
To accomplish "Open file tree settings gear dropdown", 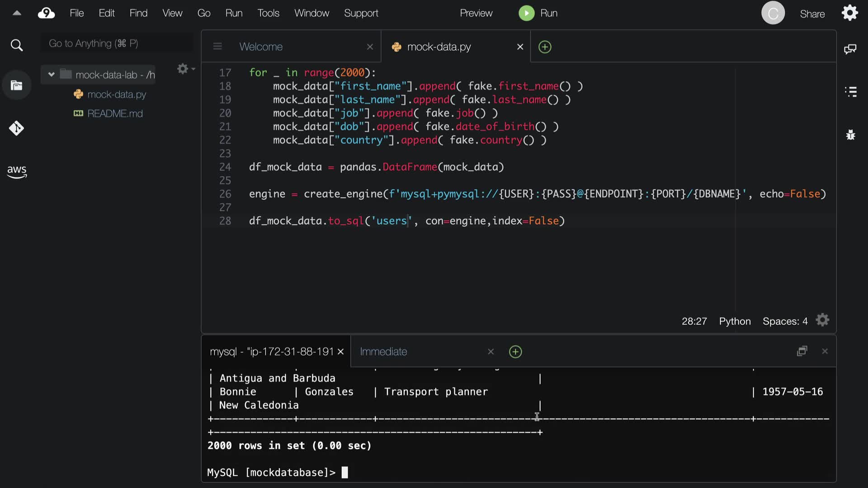I will click(x=184, y=69).
